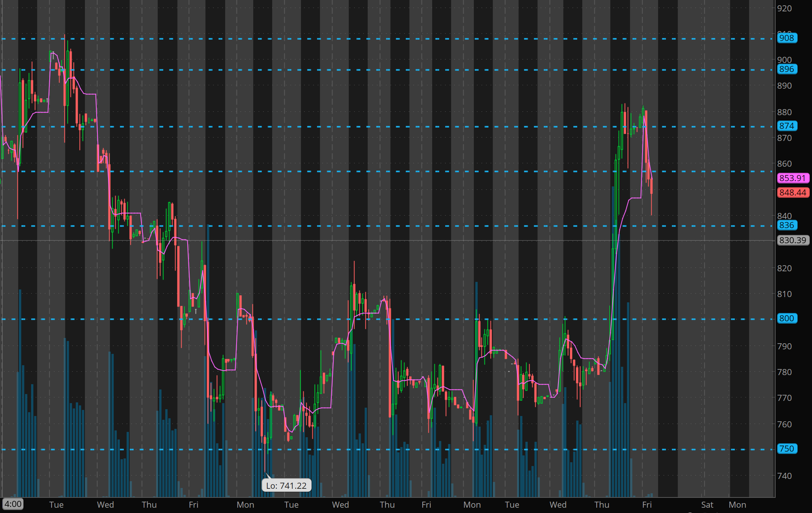
Task: Select the 896 price level tag
Action: coord(787,69)
